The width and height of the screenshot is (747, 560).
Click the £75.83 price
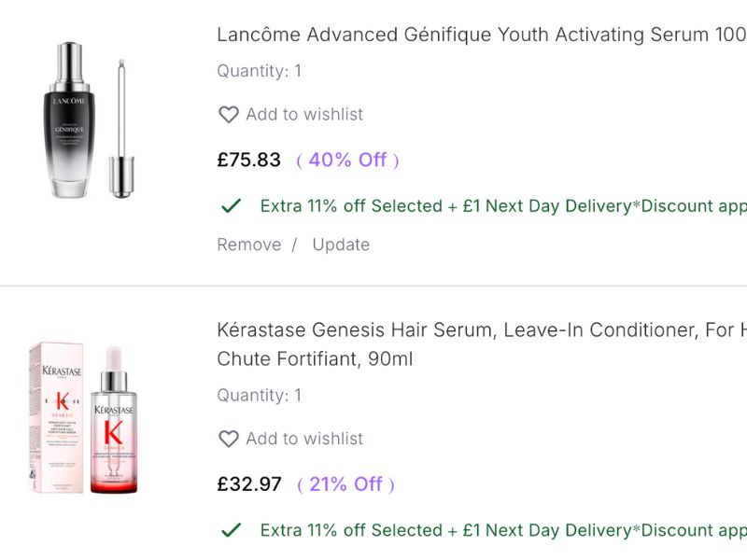[x=249, y=161]
